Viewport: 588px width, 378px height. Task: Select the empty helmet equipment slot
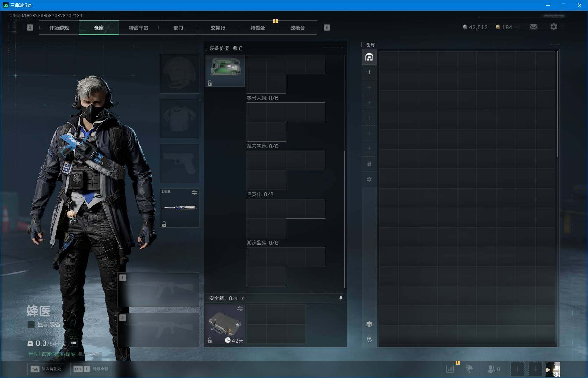click(180, 74)
